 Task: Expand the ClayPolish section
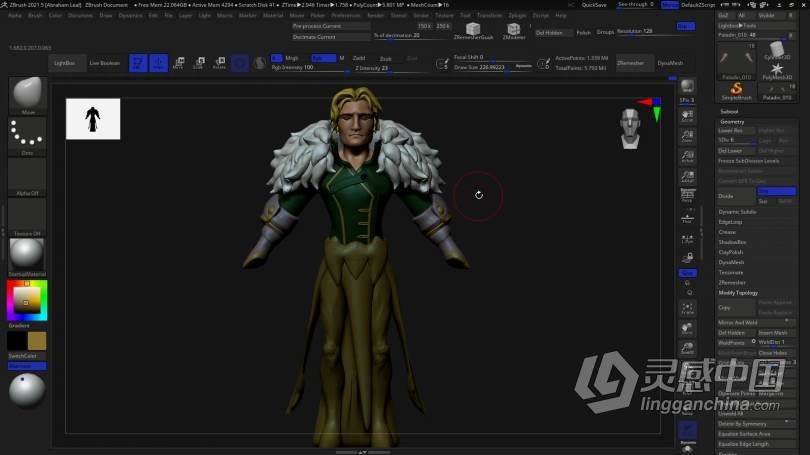click(x=730, y=252)
